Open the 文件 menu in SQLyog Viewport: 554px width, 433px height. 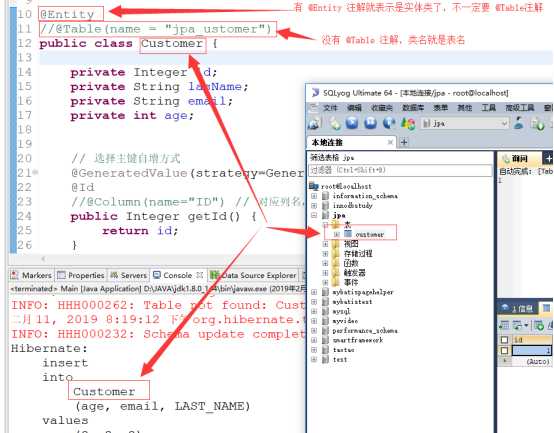330,108
